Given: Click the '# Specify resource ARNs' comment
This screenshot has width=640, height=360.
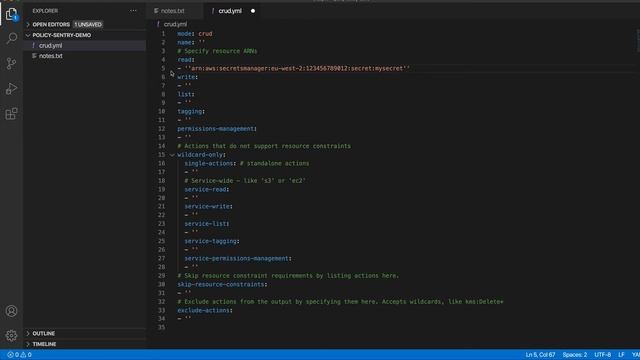Looking at the screenshot, I should tap(217, 51).
